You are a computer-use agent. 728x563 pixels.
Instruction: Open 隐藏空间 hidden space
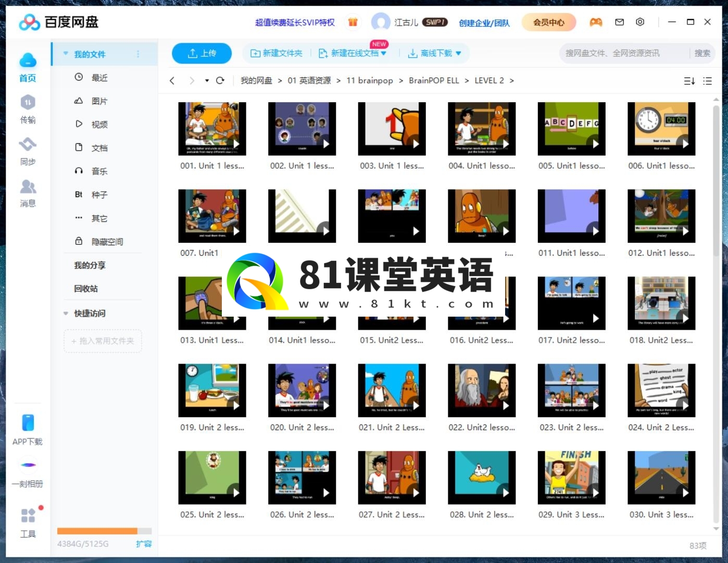107,242
